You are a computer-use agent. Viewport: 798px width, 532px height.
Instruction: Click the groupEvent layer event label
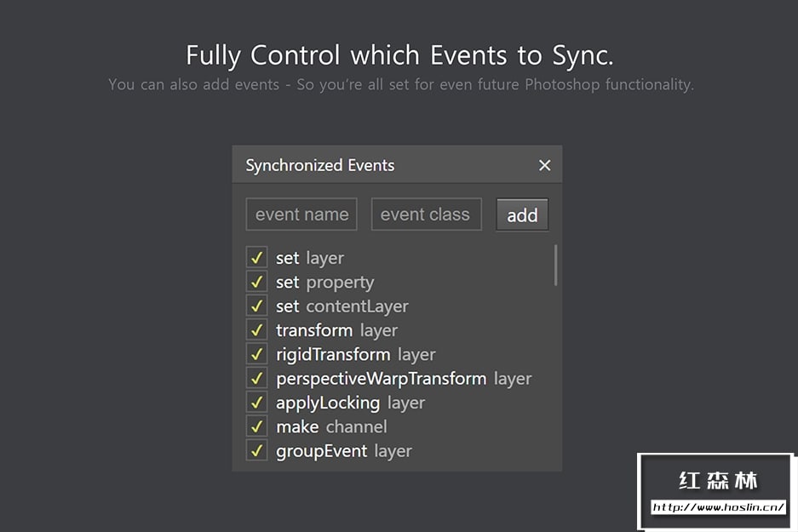(x=343, y=451)
